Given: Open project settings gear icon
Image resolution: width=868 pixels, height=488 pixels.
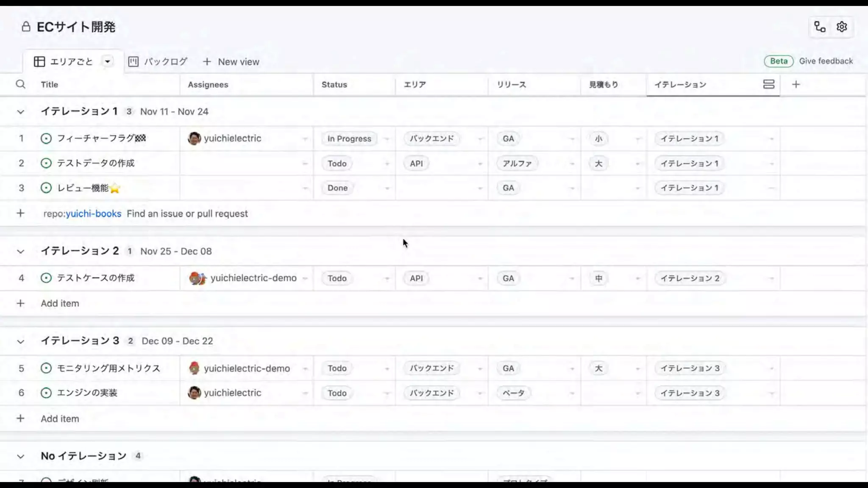Looking at the screenshot, I should [842, 27].
